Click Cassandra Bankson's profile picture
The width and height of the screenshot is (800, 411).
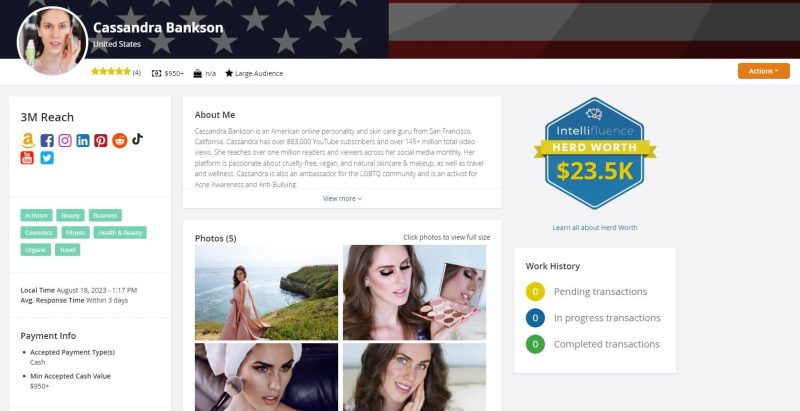click(x=53, y=41)
